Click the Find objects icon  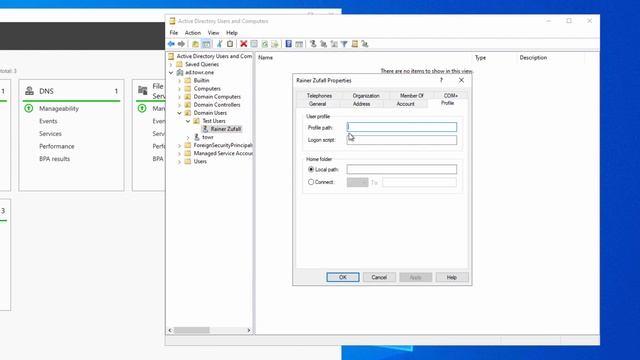tap(355, 44)
